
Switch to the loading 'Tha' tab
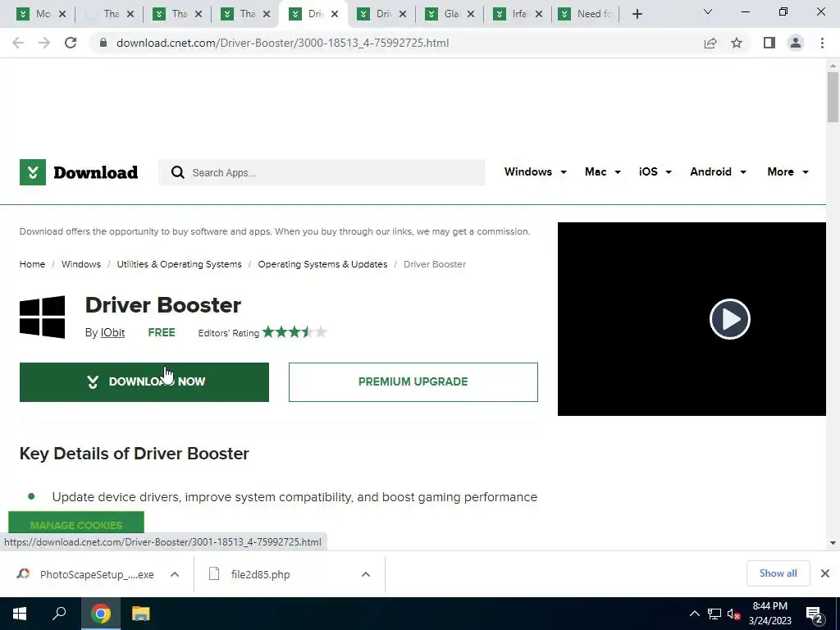pos(104,14)
